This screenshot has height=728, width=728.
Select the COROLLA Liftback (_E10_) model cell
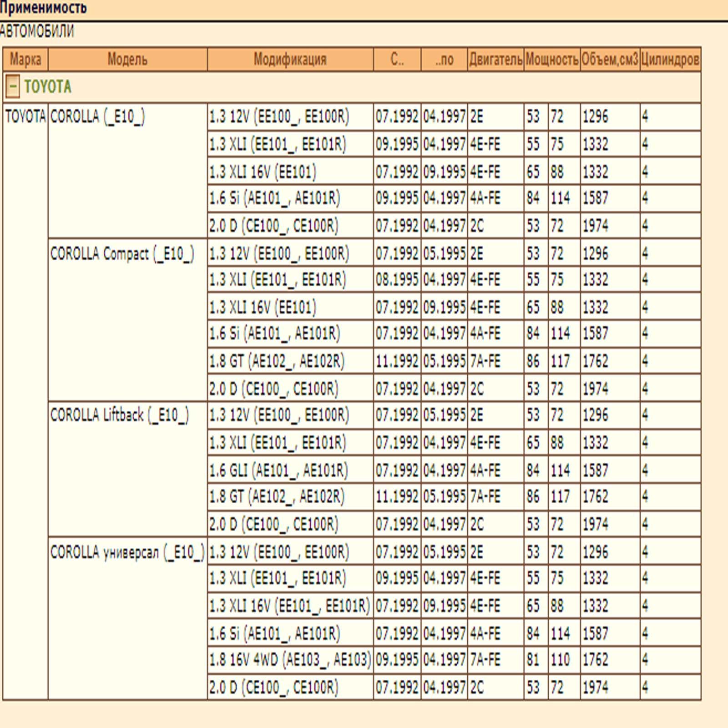(x=128, y=469)
